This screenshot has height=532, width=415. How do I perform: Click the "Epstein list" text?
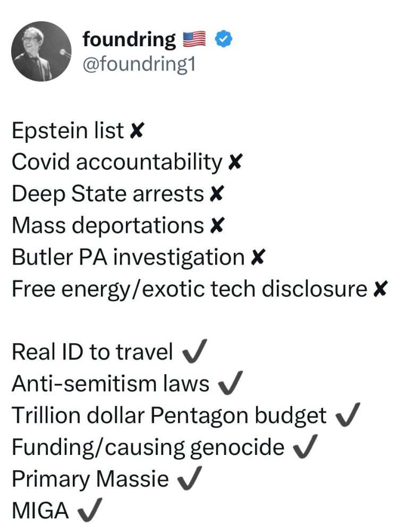pyautogui.click(x=67, y=131)
